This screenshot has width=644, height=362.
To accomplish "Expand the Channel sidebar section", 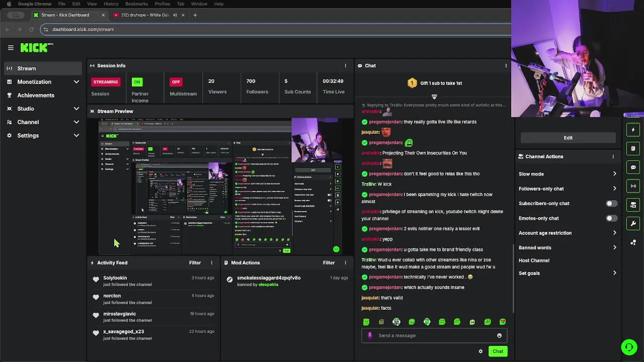I will [76, 122].
